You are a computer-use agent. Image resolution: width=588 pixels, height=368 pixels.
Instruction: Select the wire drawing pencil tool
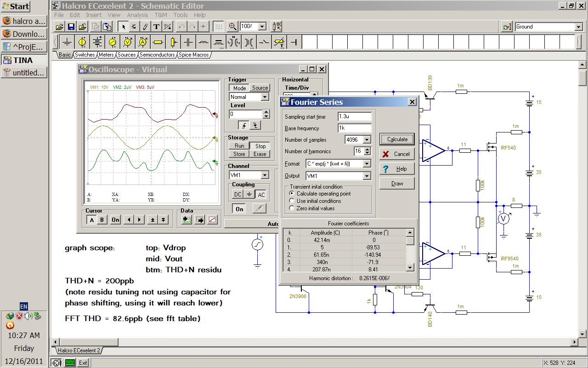coord(145,27)
